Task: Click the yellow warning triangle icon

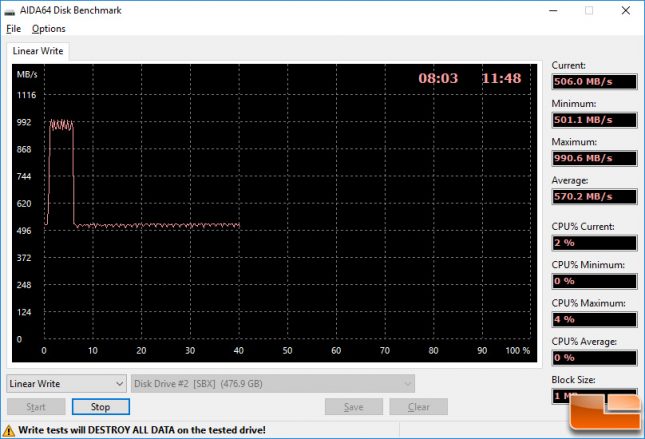Action: pos(8,431)
